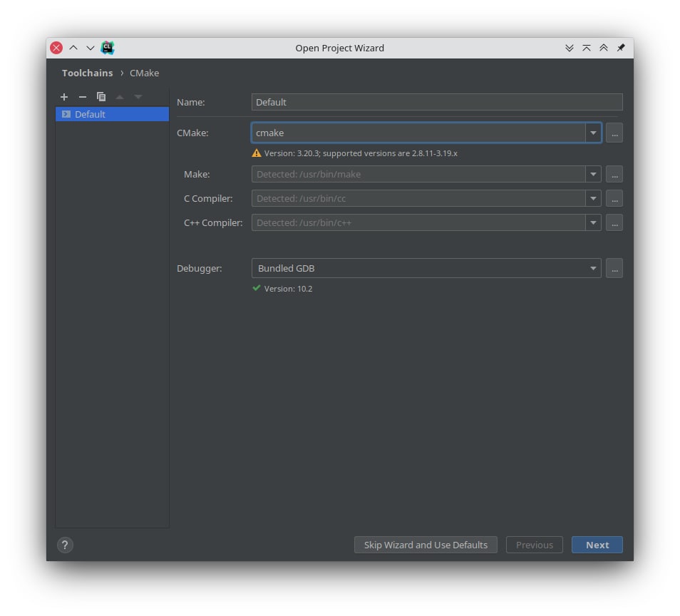Click the down chevron in title bar
Image resolution: width=680 pixels, height=616 pixels.
(x=91, y=48)
